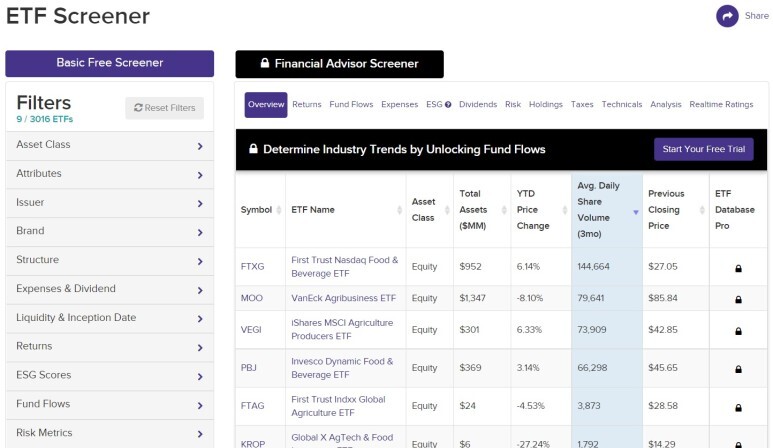Open First Trust Nasdaq Food & Beverage ETF
Viewport: 773px width, 448px height.
tap(344, 267)
